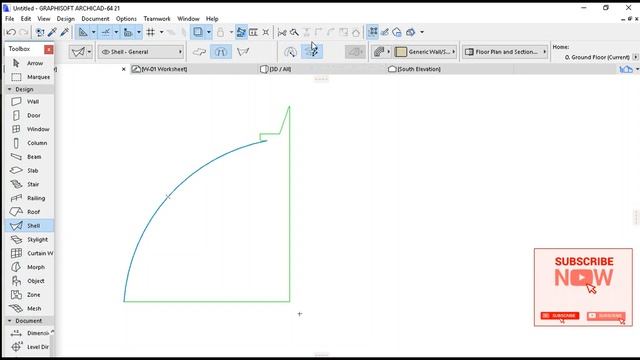Click the eyedropper pick-up parameters icon
Image resolution: width=640 pixels, height=360 pixels.
click(52, 32)
